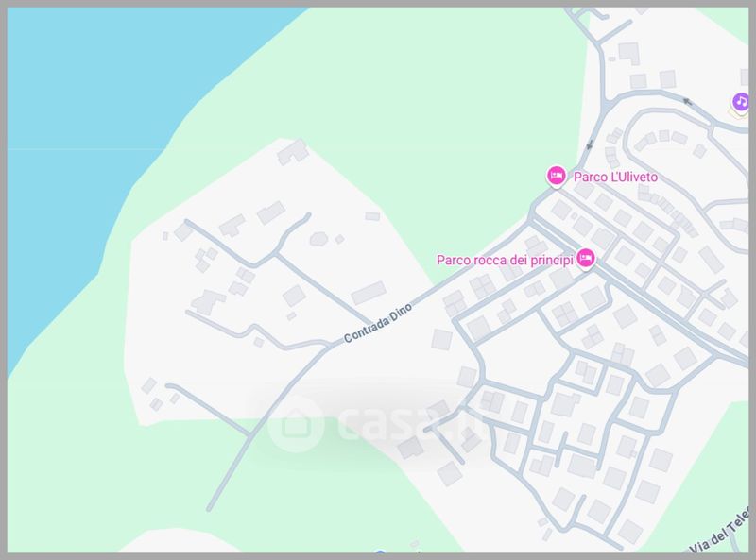Click the casa watermark text
The height and width of the screenshot is (560, 756).
coord(410,424)
